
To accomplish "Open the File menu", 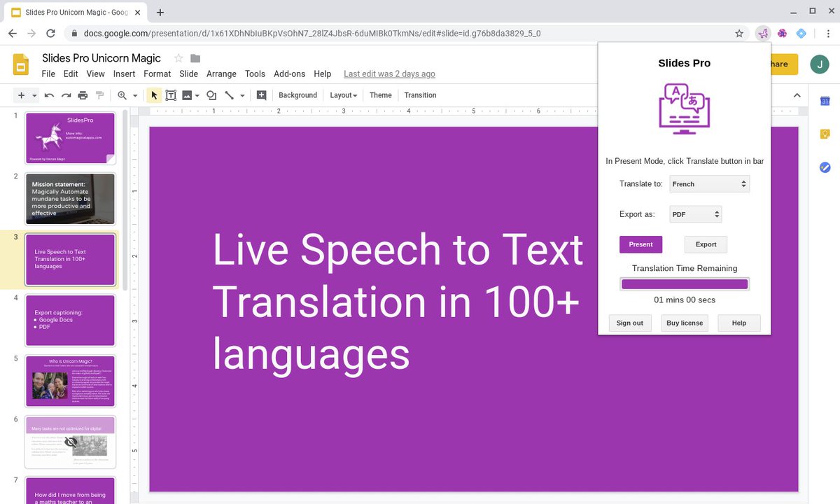I will (x=48, y=74).
